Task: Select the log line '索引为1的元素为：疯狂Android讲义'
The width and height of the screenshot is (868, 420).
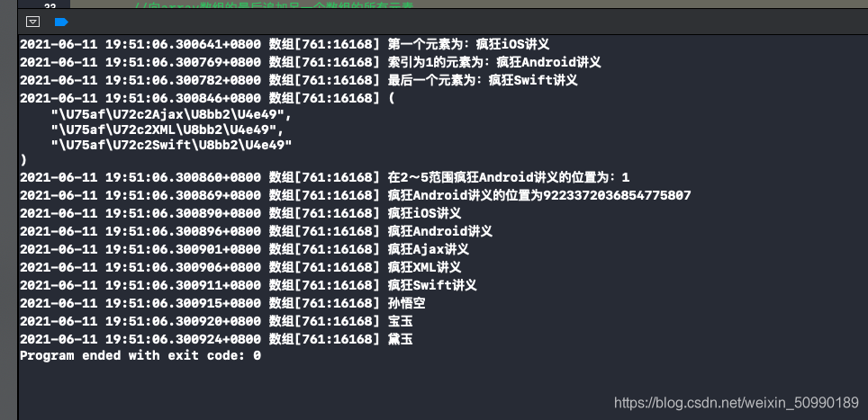Action: tap(310, 62)
